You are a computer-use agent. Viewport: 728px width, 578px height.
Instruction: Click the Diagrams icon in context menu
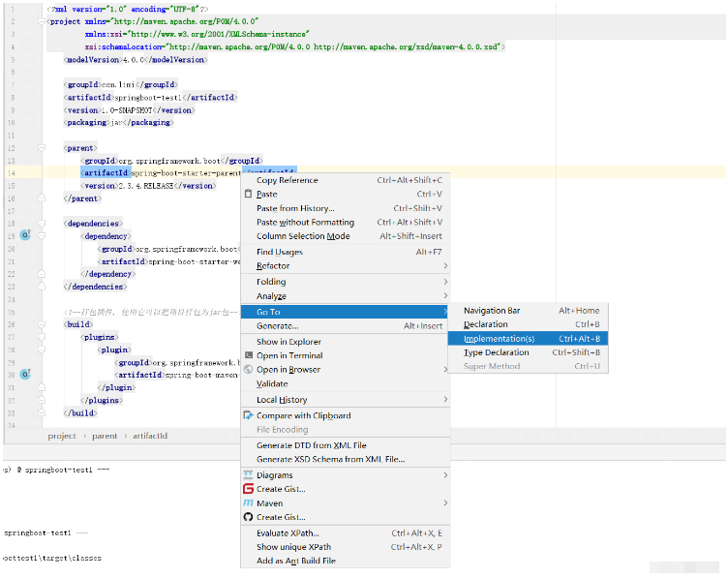[x=249, y=475]
